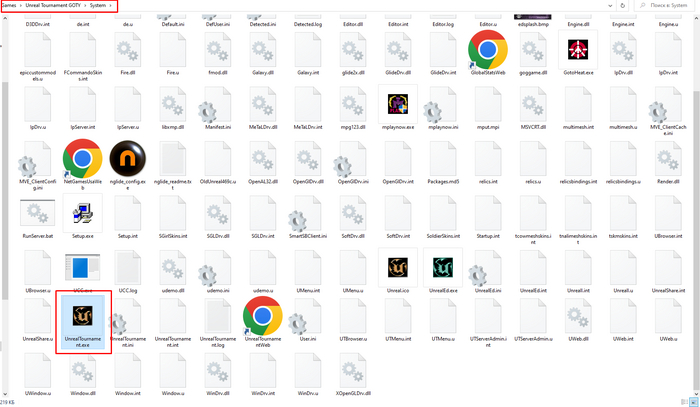
Task: Select the Packages.md5 file
Action: [x=443, y=162]
